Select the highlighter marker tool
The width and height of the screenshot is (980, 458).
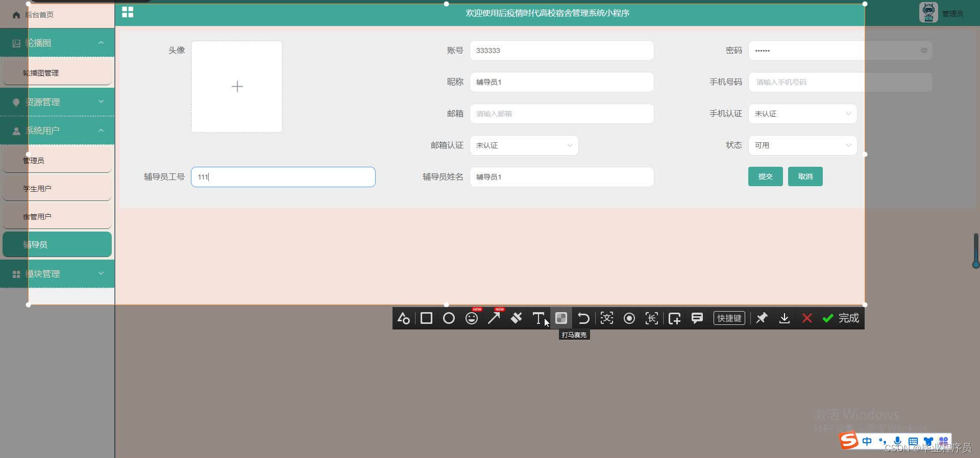[517, 318]
